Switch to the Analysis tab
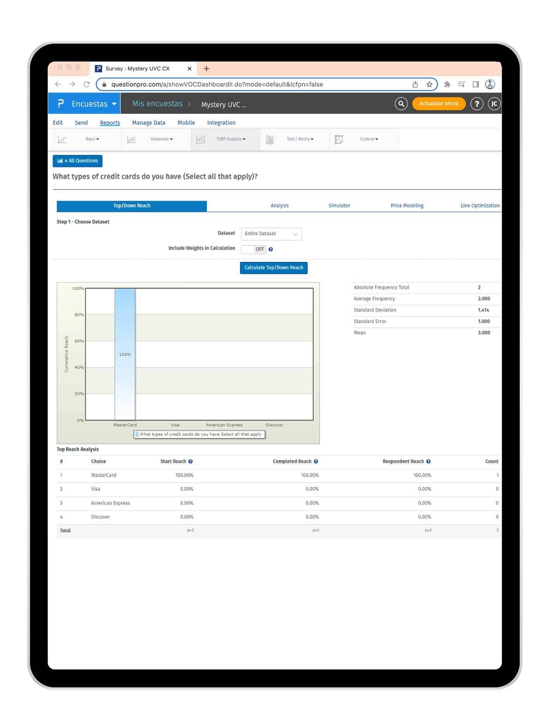 point(280,206)
